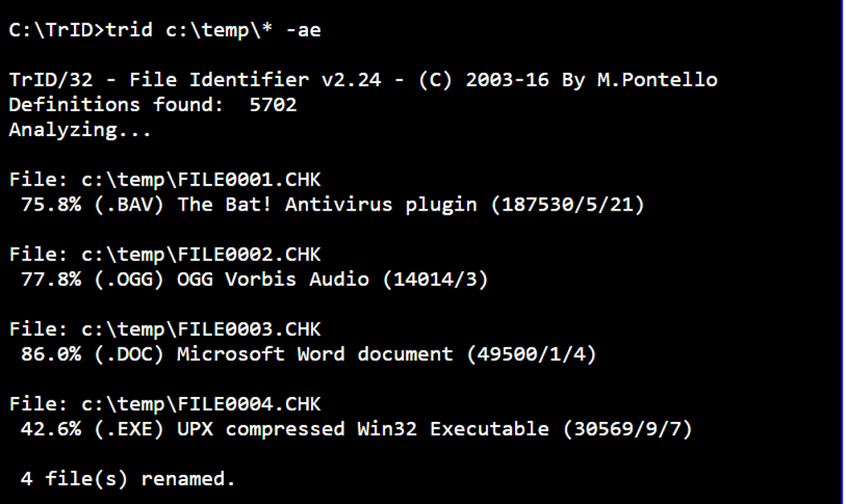Click the 4 file(s) renamed message
This screenshot has width=846, height=504.
click(x=128, y=478)
